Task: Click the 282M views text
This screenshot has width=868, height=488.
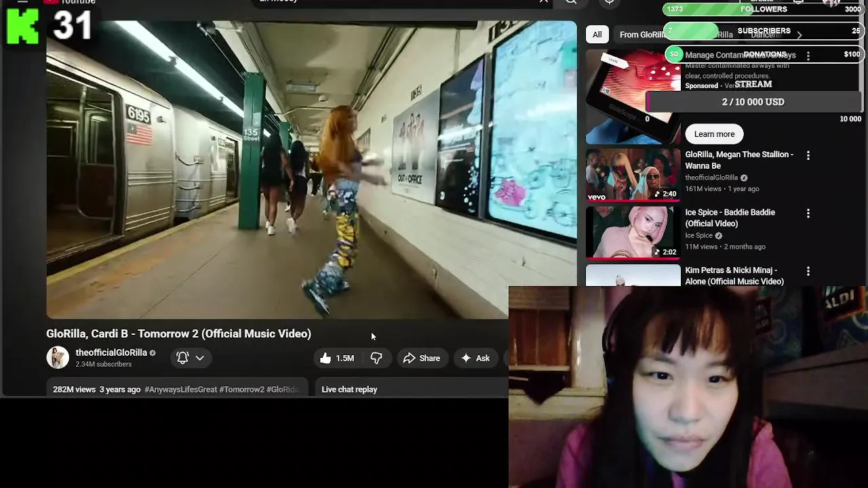Action: tap(74, 389)
